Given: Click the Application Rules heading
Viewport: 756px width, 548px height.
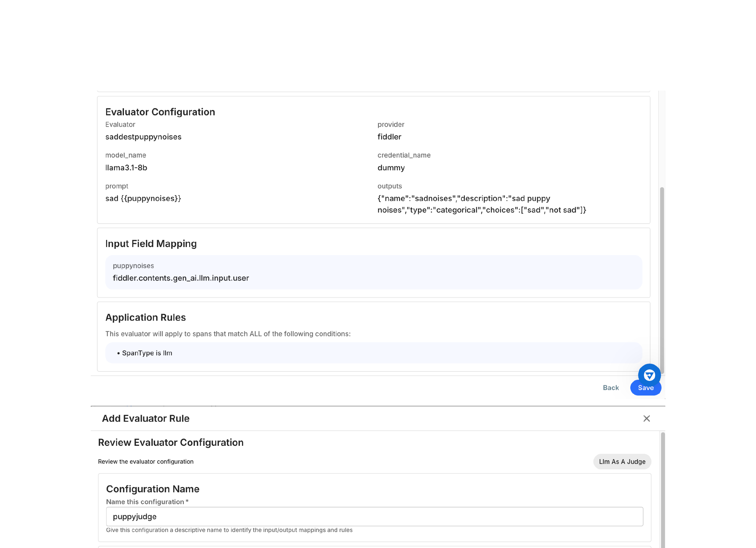Looking at the screenshot, I should 145,318.
